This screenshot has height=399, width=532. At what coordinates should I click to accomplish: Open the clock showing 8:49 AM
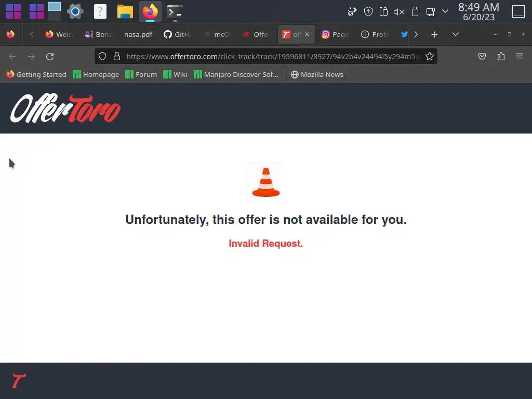[x=478, y=11]
